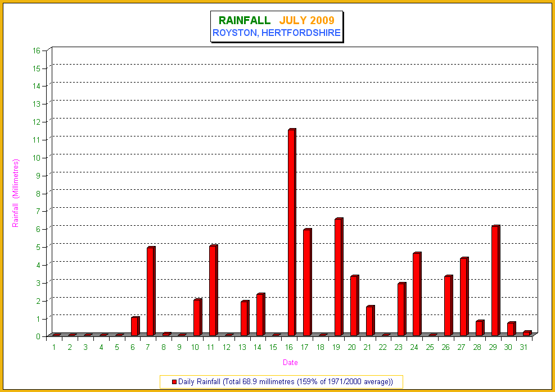Click x-axis date label '25'
This screenshot has width=555, height=392.
(x=430, y=347)
